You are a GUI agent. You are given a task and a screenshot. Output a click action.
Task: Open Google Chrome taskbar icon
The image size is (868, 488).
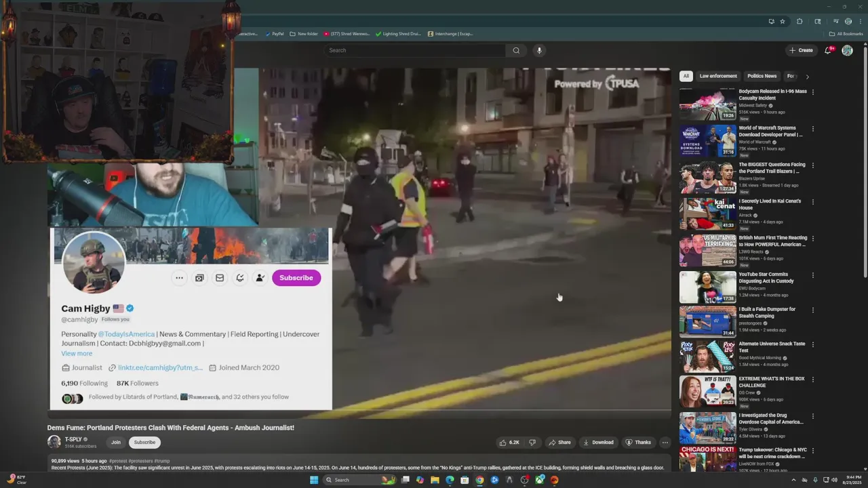pyautogui.click(x=479, y=480)
